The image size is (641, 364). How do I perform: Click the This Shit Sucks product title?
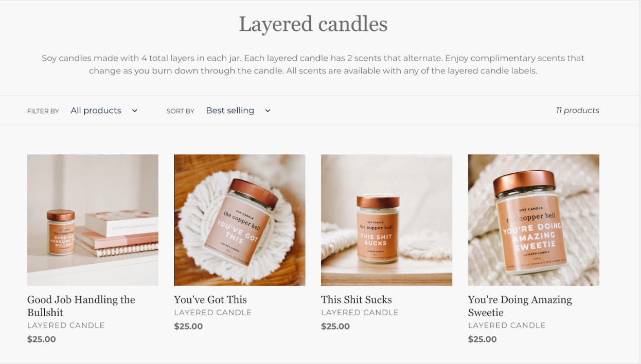click(357, 300)
